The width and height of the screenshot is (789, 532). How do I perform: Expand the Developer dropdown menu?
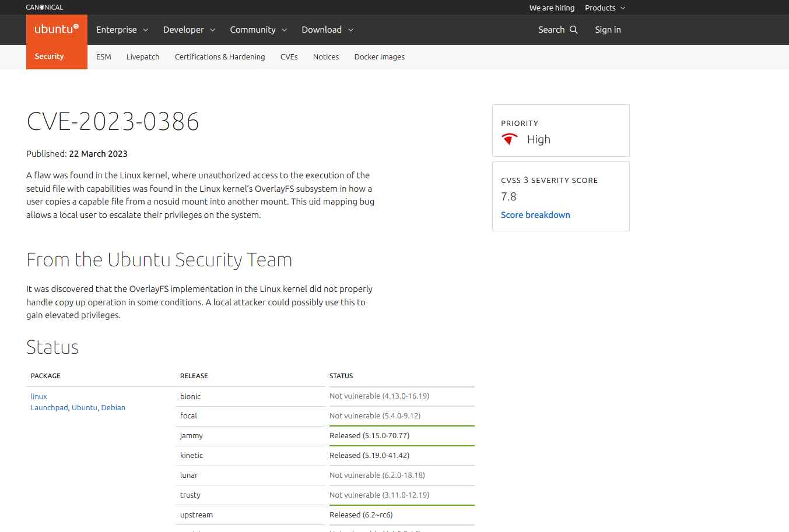(189, 30)
